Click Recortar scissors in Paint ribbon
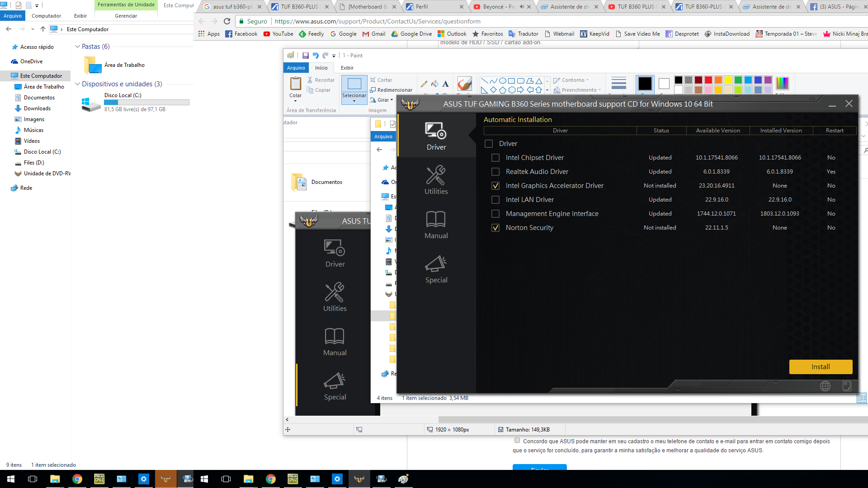868x488 pixels. [x=321, y=80]
